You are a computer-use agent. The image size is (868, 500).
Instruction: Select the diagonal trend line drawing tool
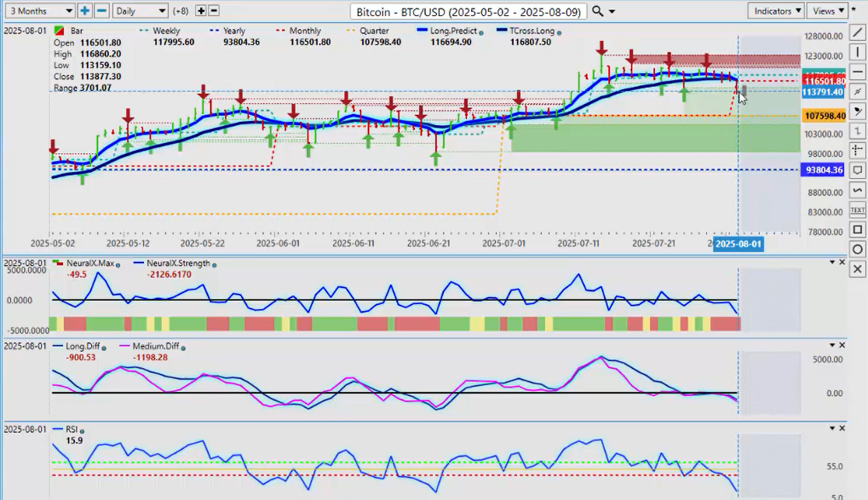pyautogui.click(x=857, y=33)
